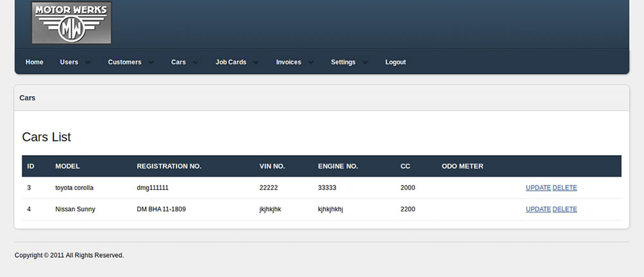
Task: Update the toyota corolla record
Action: pos(538,188)
